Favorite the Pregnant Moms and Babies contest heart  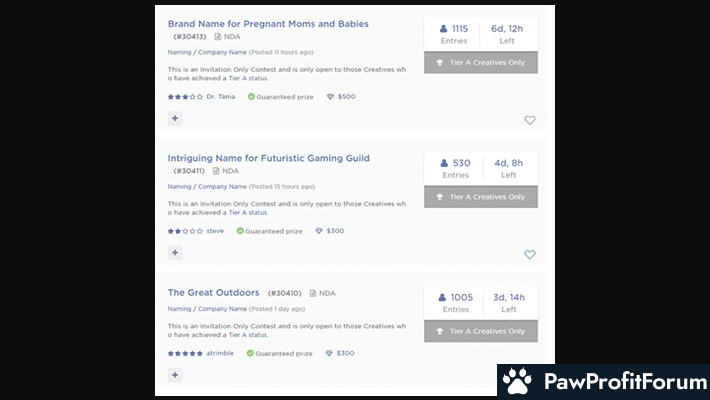click(x=530, y=120)
